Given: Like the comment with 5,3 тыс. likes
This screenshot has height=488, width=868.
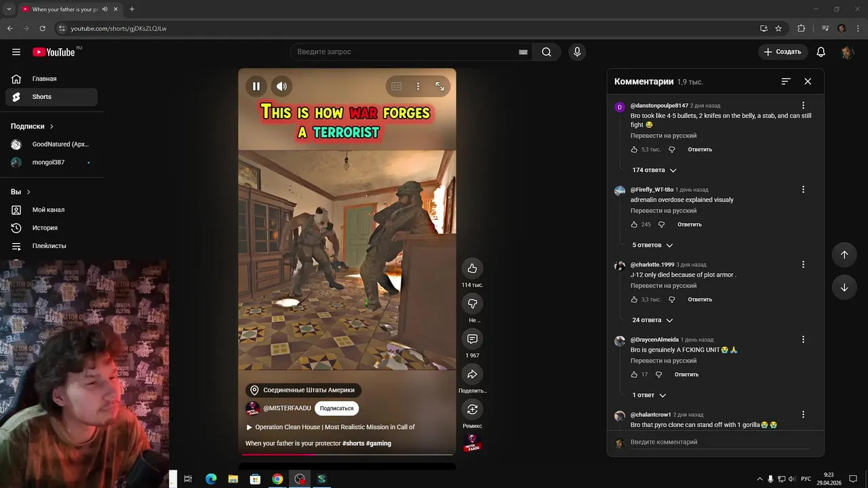Looking at the screenshot, I should tap(635, 149).
